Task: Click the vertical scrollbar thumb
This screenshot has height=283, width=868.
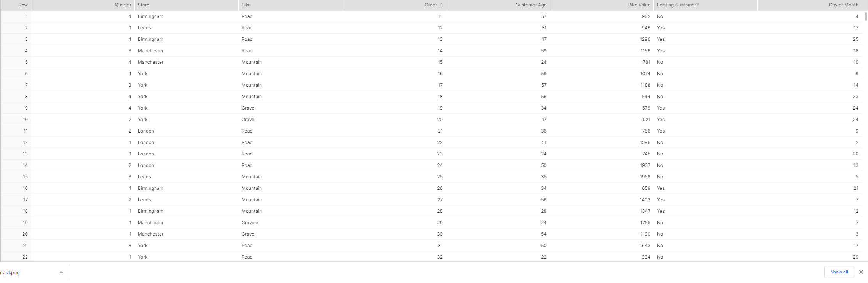Action: pyautogui.click(x=866, y=16)
